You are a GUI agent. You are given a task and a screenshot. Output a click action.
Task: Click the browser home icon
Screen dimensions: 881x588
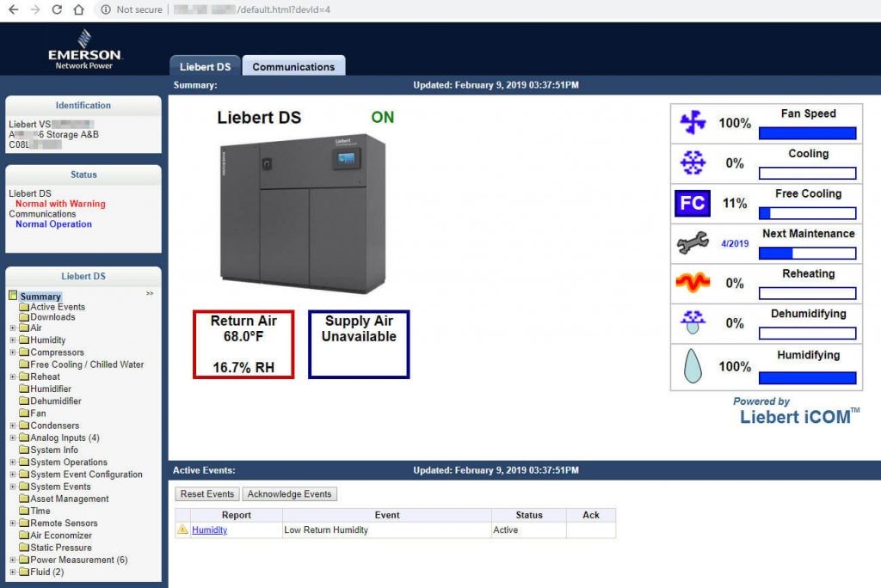(x=78, y=9)
